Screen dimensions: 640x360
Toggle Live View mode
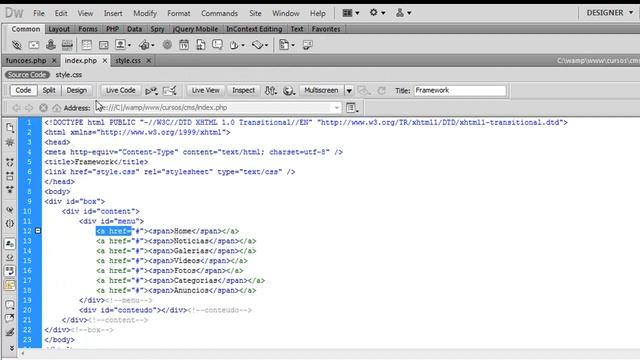coord(205,90)
